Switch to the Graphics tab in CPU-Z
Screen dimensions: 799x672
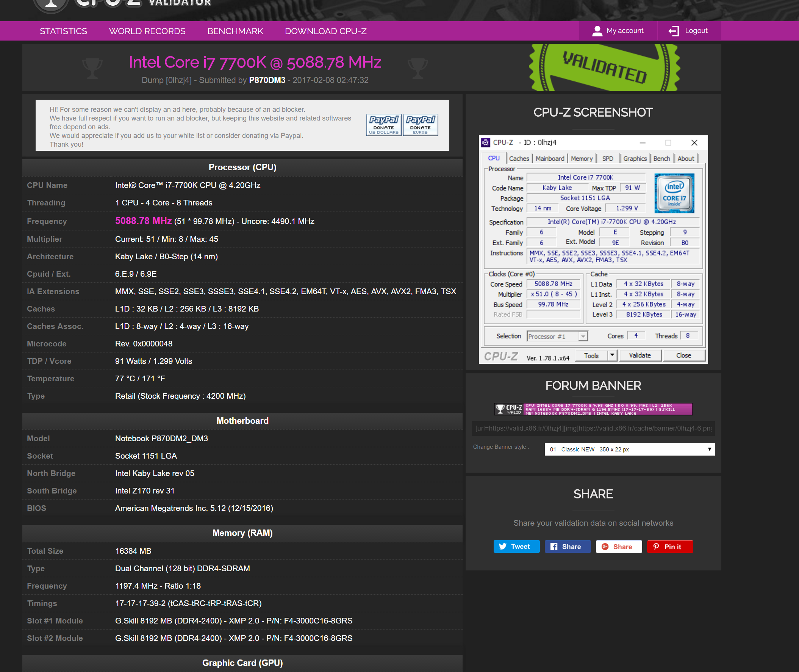[635, 158]
